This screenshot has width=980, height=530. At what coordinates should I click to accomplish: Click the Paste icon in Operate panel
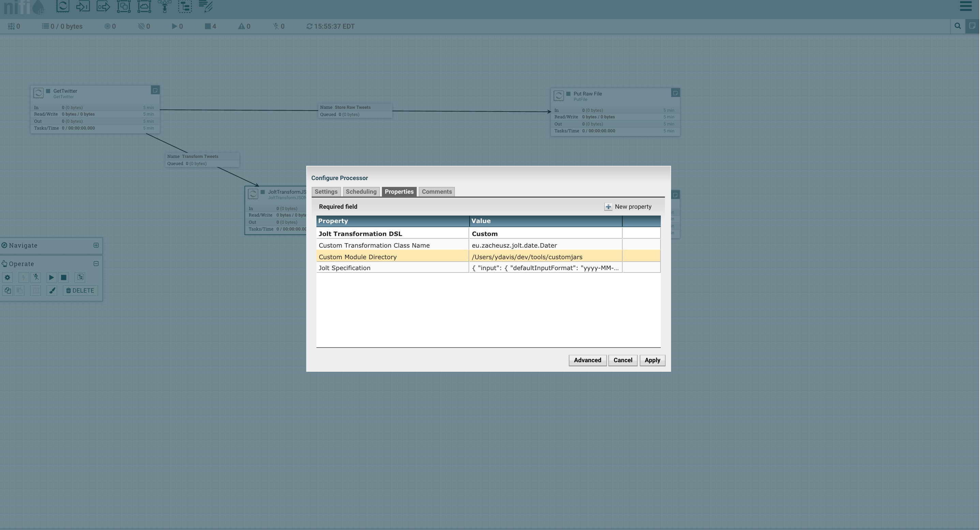(x=20, y=291)
